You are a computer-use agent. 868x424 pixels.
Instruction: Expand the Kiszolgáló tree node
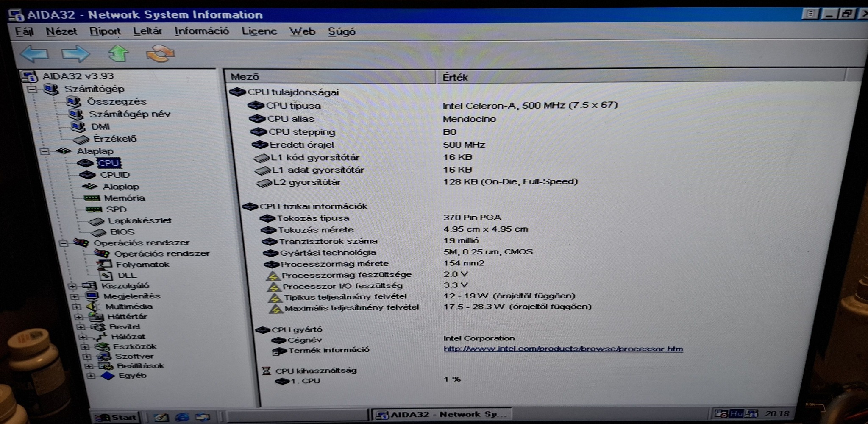[x=72, y=286]
